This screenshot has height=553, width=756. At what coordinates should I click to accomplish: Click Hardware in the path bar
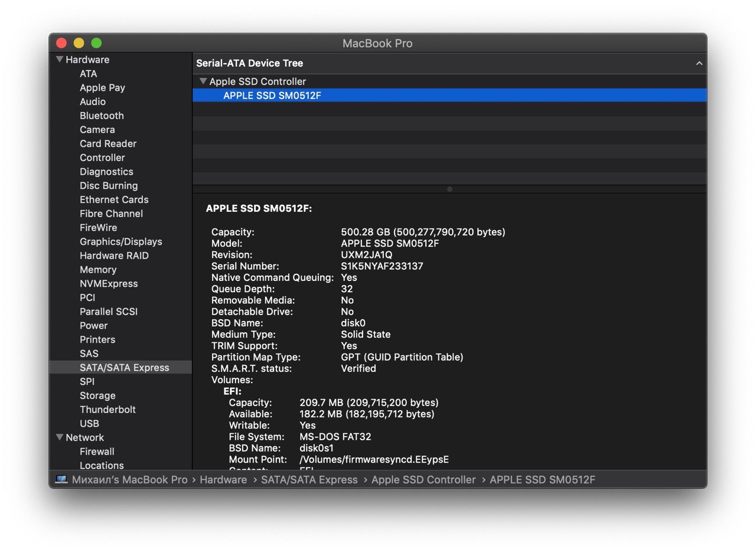[x=223, y=480]
